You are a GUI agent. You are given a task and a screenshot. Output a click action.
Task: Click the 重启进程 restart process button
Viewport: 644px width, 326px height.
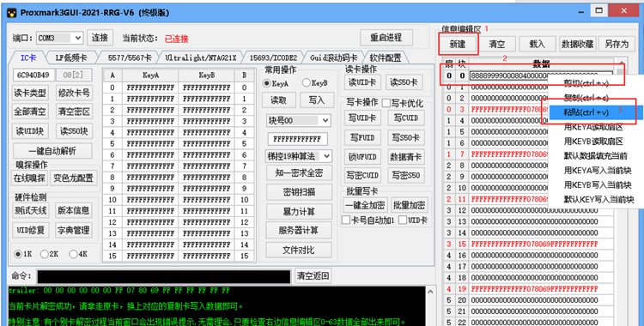[386, 38]
